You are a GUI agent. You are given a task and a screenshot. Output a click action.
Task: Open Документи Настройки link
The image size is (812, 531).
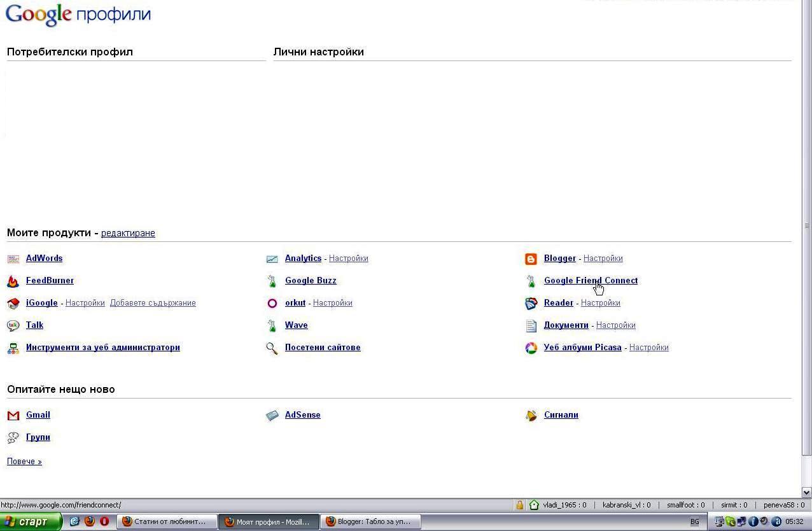point(615,325)
